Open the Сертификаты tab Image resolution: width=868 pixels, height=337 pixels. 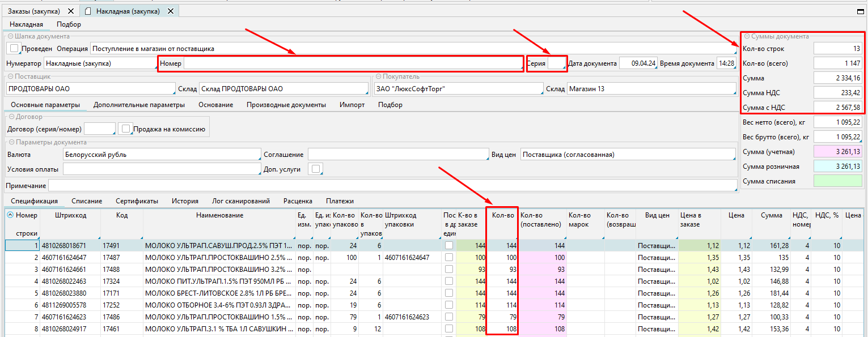(137, 201)
